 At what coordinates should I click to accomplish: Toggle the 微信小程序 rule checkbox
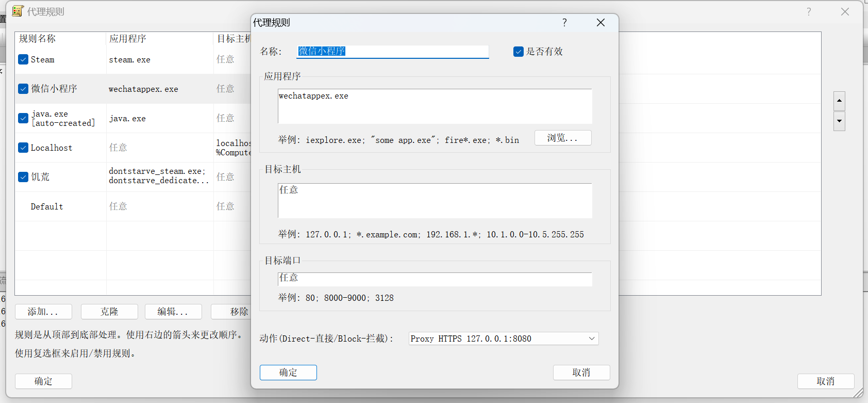coord(23,89)
